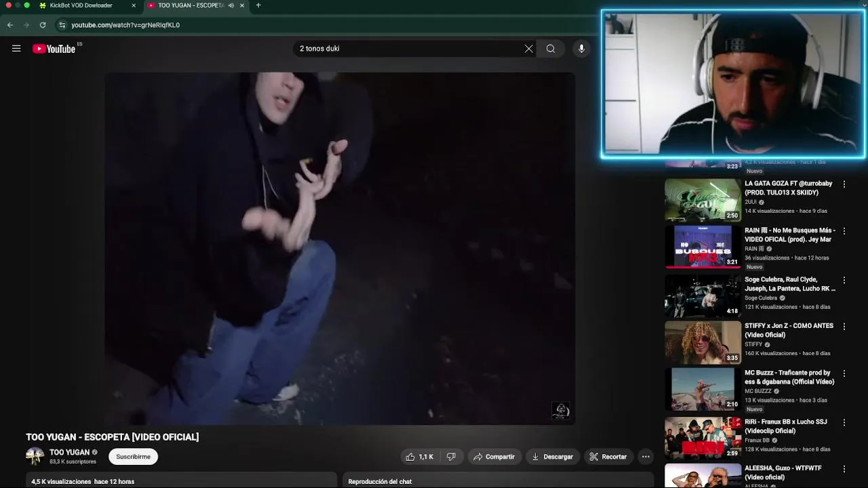Close the KickBot VOD Downloader tab
This screenshot has width=868, height=488.
click(x=134, y=5)
